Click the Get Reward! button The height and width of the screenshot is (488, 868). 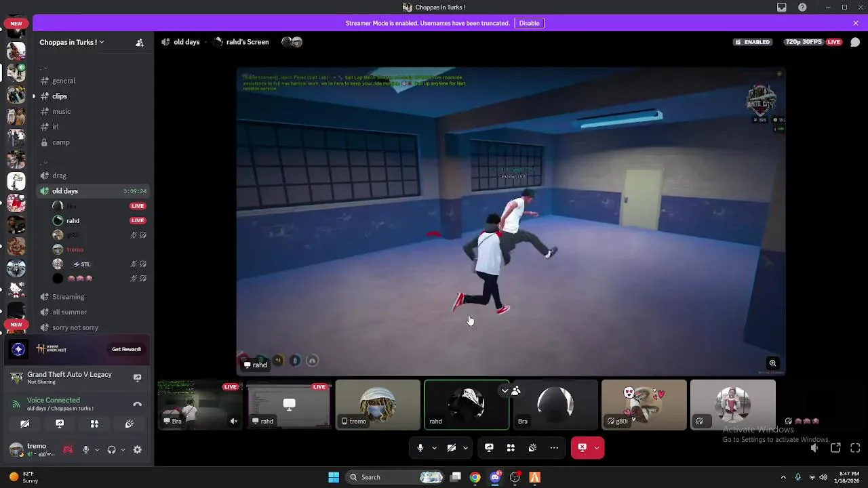coord(127,349)
